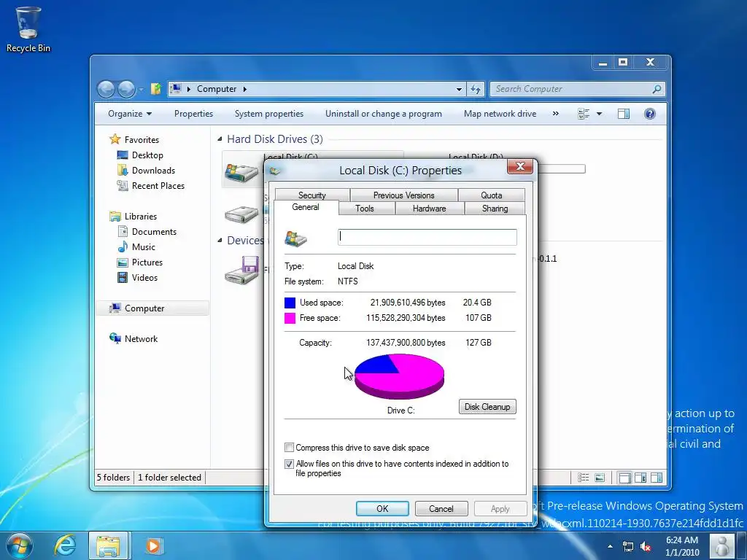The height and width of the screenshot is (560, 747).
Task: Click the search magnifier in Search Computer
Action: pos(657,89)
